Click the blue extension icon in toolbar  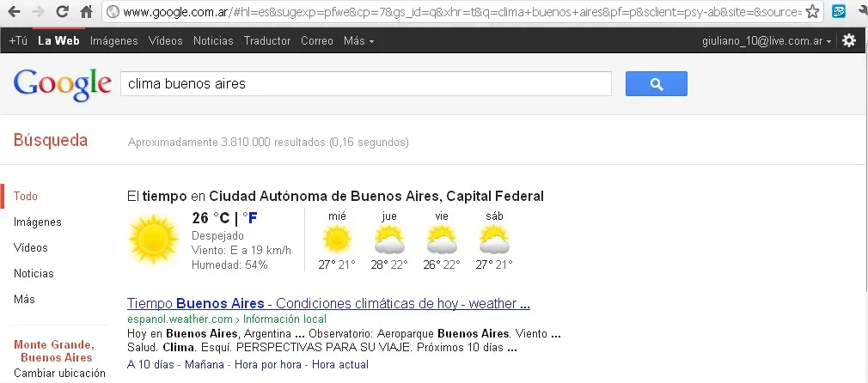pos(839,11)
